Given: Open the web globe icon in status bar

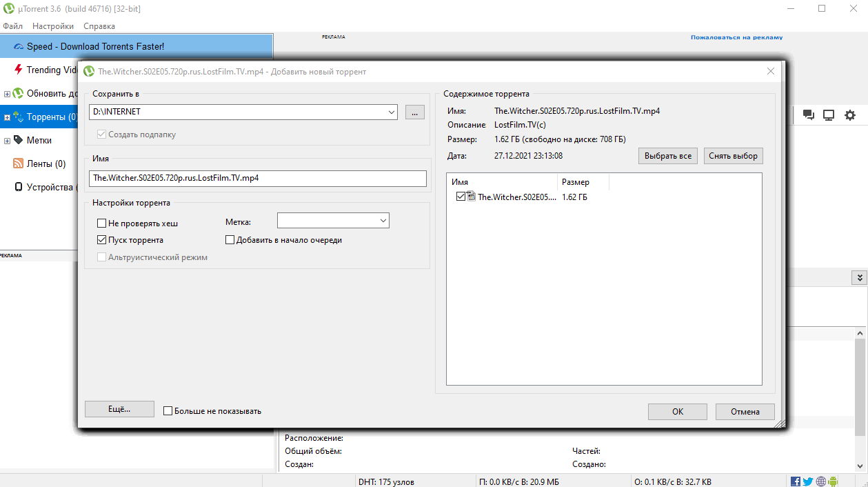Looking at the screenshot, I should coord(820,481).
